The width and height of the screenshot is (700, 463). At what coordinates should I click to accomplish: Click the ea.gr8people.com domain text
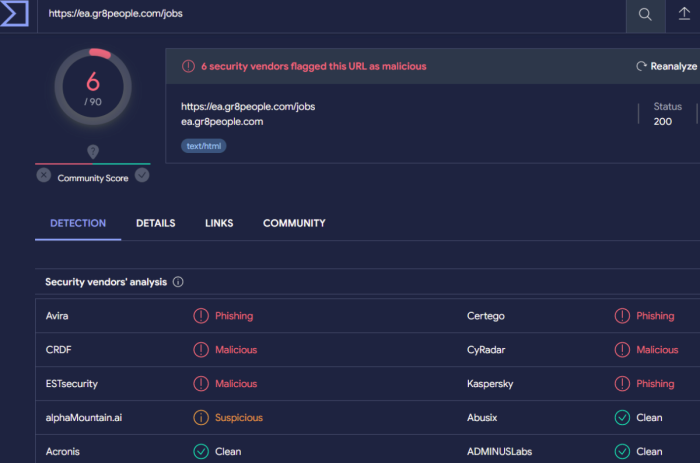tap(222, 122)
